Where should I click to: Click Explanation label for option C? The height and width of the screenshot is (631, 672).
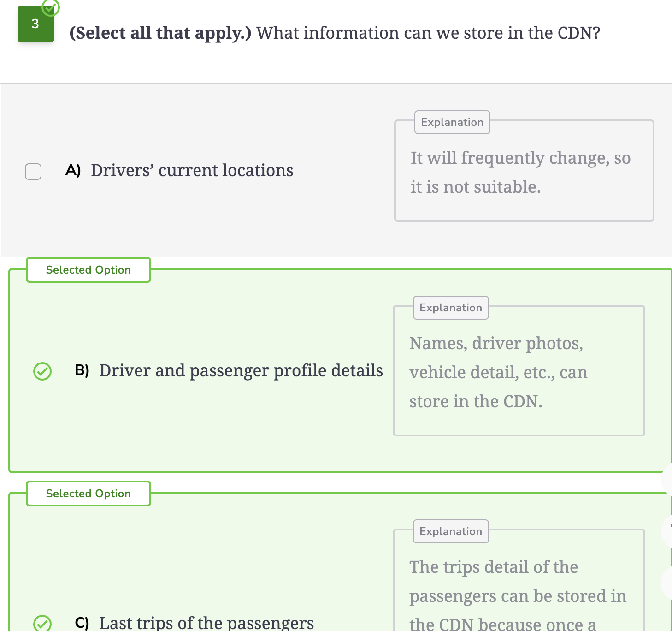pos(451,531)
